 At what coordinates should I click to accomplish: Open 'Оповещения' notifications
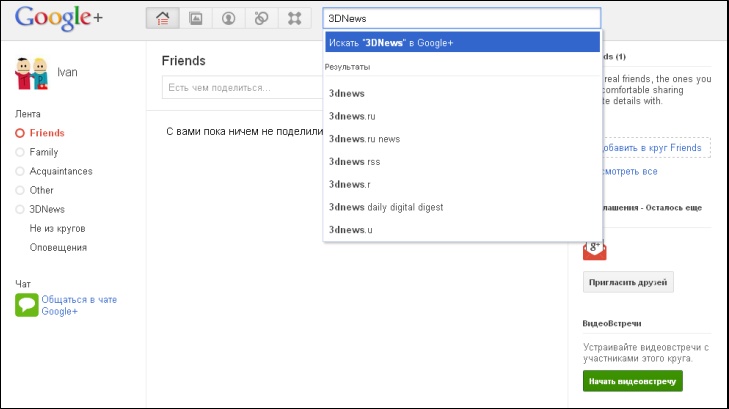(x=58, y=247)
